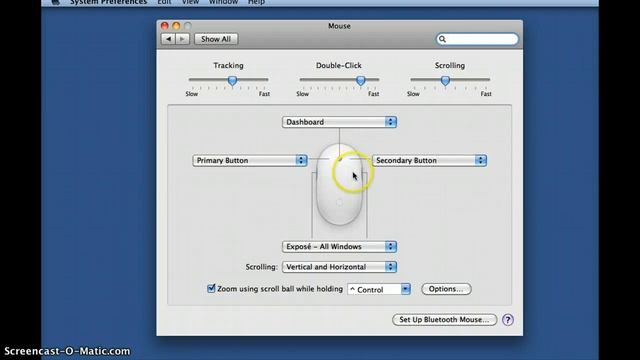Open the View menu

pos(190,2)
